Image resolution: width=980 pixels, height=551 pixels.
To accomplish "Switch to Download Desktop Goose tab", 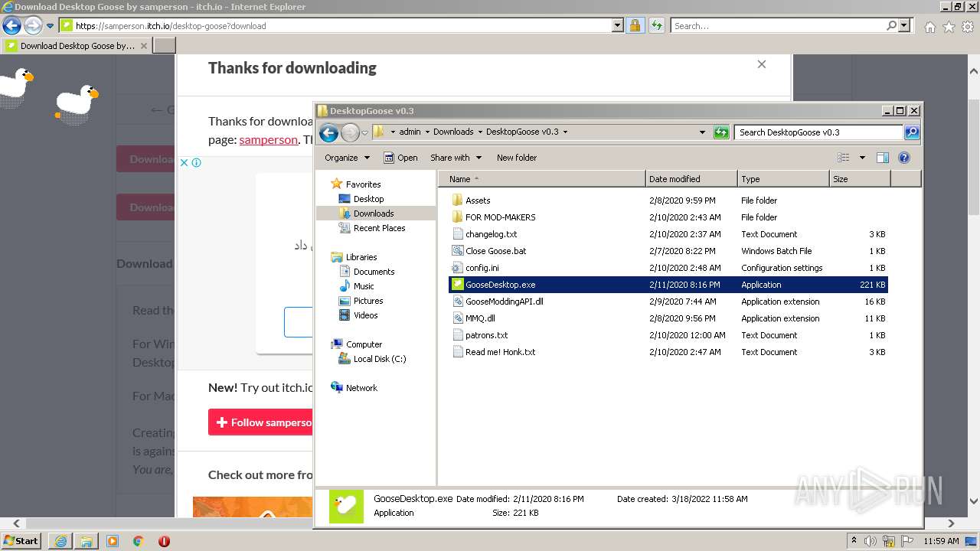I will click(x=76, y=45).
